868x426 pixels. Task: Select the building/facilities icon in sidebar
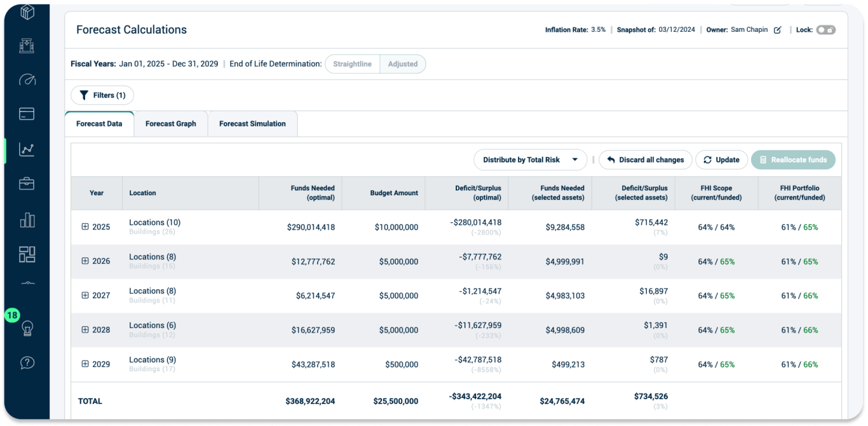[26, 45]
